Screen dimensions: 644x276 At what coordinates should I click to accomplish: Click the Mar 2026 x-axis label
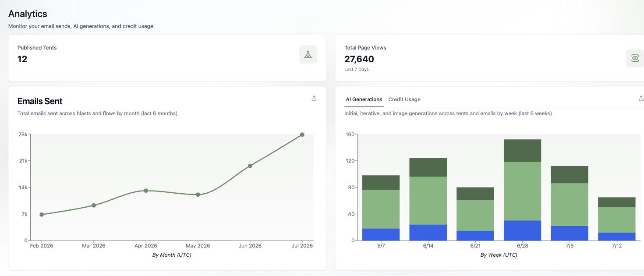click(94, 246)
